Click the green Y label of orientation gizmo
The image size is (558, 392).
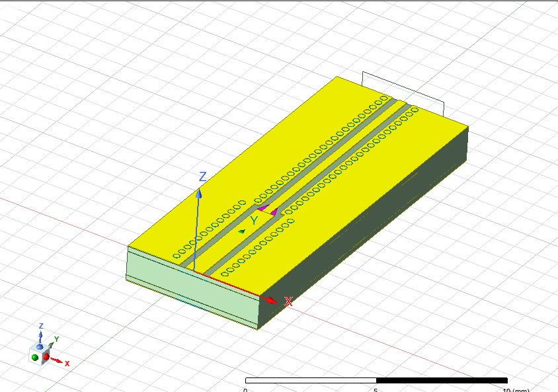click(57, 339)
